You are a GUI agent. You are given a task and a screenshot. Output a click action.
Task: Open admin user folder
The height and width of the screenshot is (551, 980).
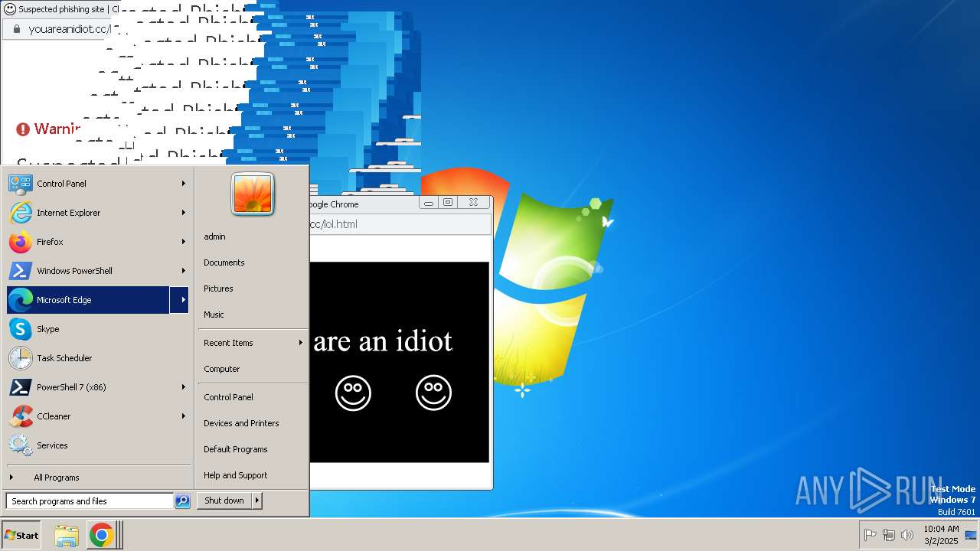tap(253, 236)
